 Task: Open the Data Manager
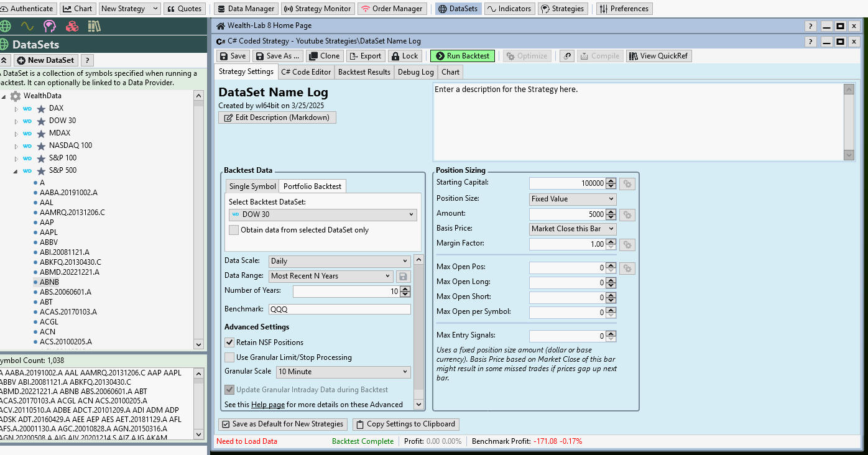pyautogui.click(x=246, y=9)
